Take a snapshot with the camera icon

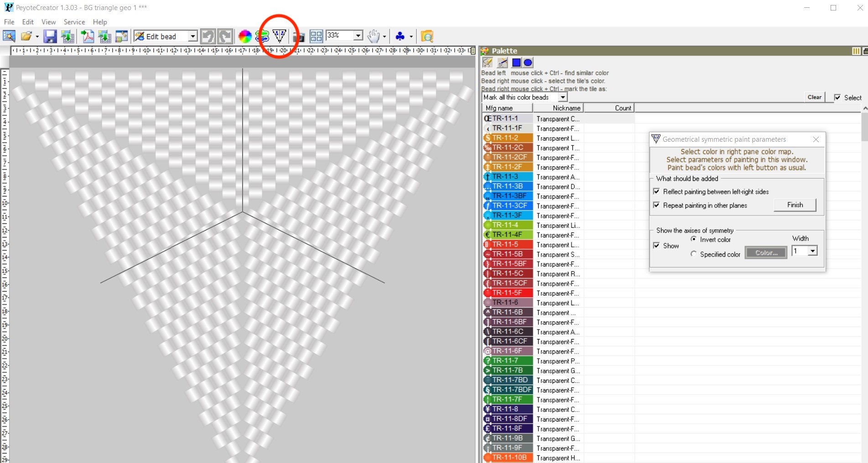pos(299,36)
